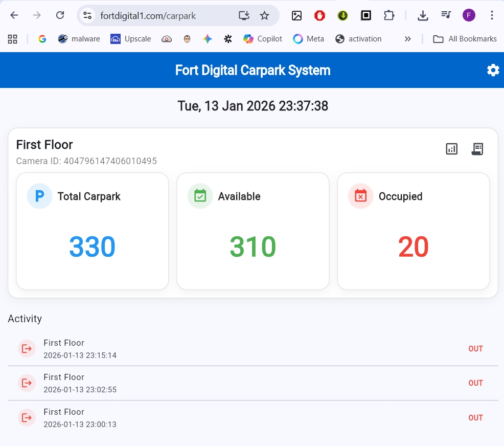Click the exit icon for the 23:00:13 activity
Viewport: 504px width, 446px height.
click(x=27, y=417)
